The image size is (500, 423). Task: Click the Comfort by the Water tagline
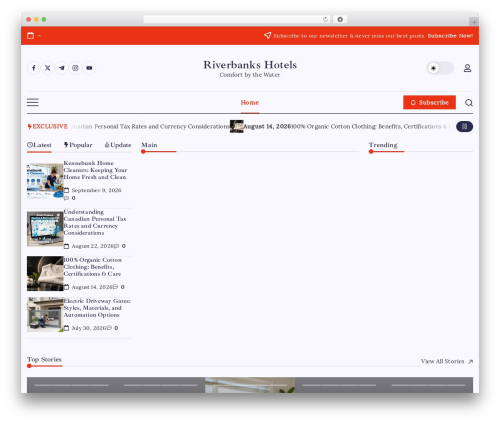pos(250,75)
